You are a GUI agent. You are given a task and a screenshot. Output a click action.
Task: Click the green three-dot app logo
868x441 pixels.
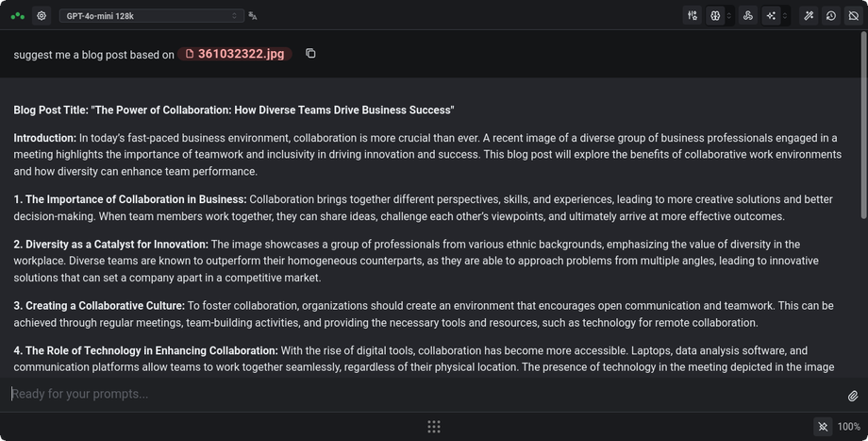tap(17, 16)
